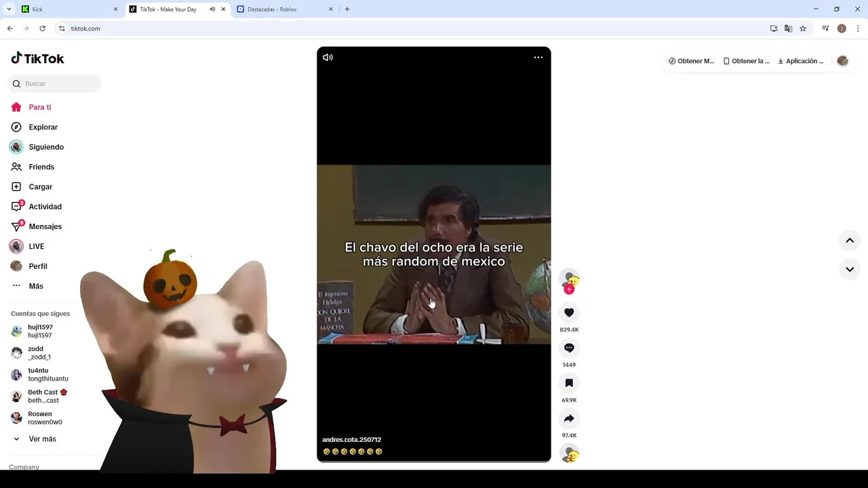Image resolution: width=868 pixels, height=488 pixels.
Task: Click the install app icon in address bar
Action: click(774, 28)
